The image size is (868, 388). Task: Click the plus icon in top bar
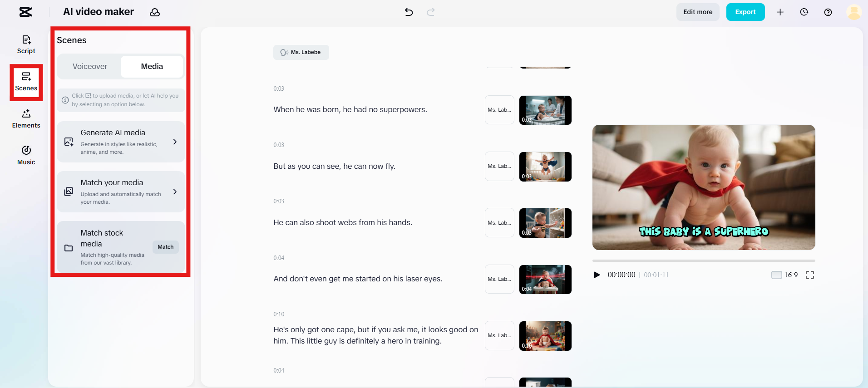780,12
